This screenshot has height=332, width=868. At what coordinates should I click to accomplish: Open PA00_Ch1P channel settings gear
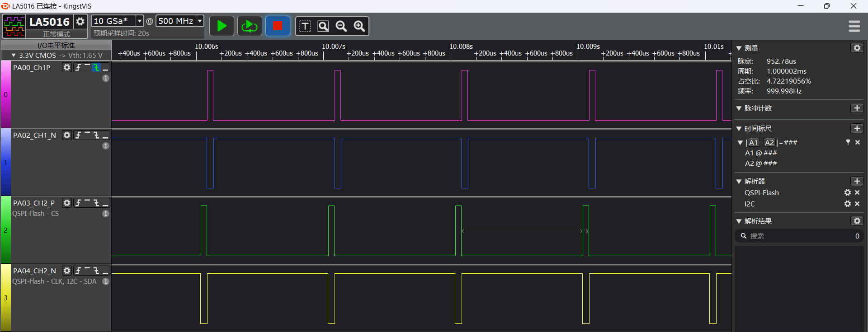point(67,67)
